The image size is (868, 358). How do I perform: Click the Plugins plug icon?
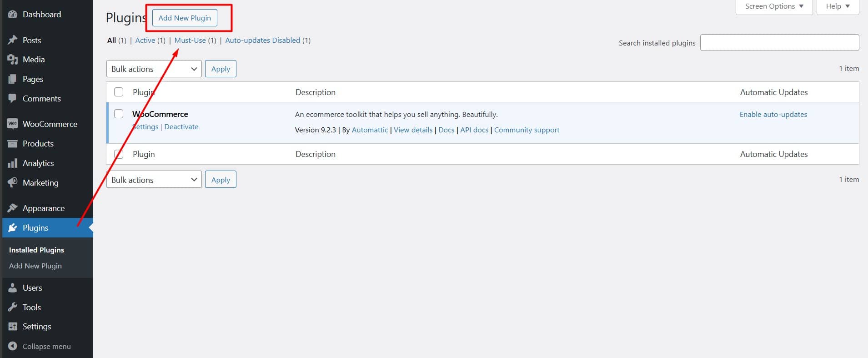[x=13, y=227]
